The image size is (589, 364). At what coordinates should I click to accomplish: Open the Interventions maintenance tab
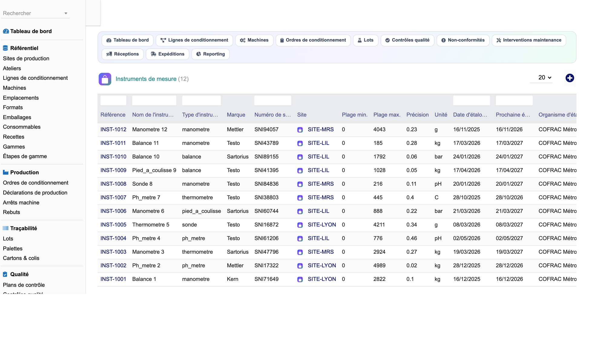[x=529, y=40]
